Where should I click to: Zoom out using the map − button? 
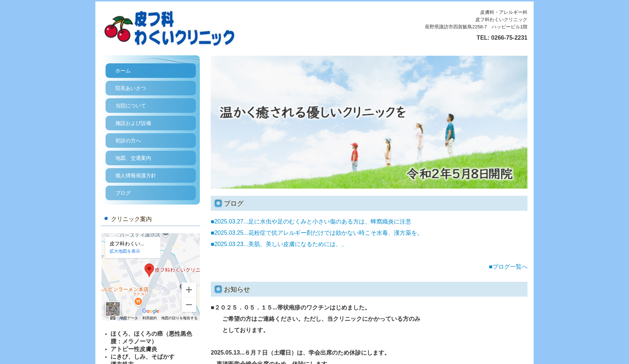pos(189,305)
